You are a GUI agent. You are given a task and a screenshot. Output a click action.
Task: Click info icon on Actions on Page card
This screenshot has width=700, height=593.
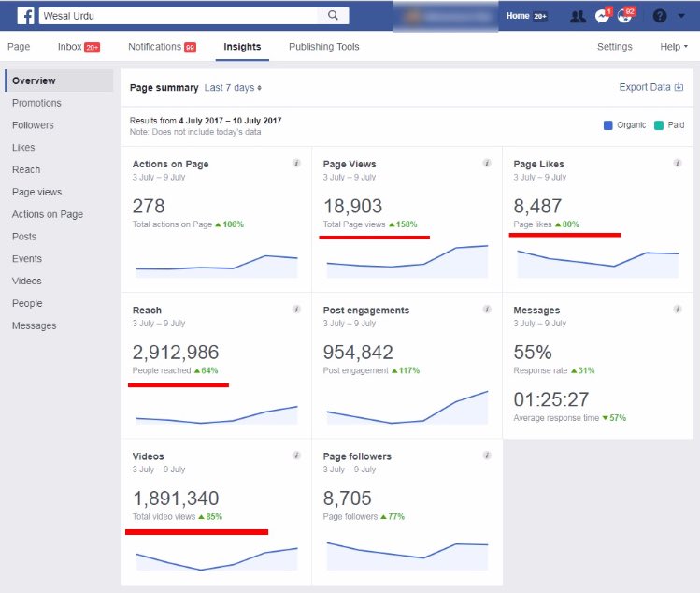tap(296, 163)
